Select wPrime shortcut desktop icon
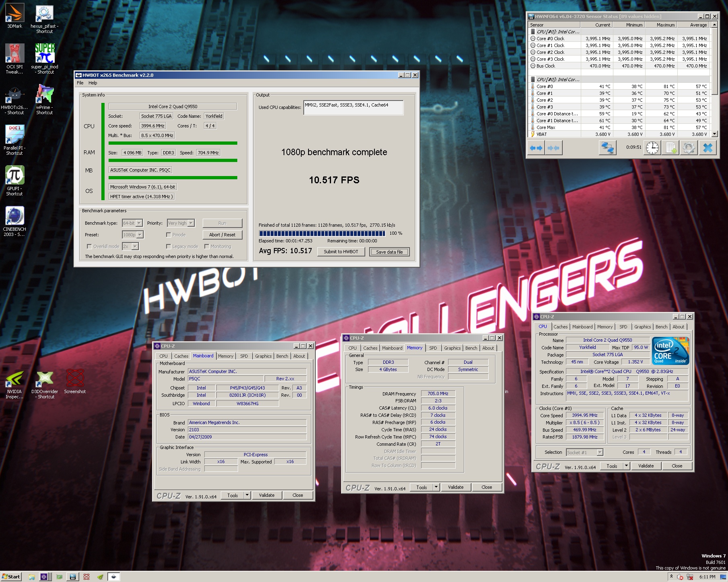The image size is (728, 582). pyautogui.click(x=44, y=100)
